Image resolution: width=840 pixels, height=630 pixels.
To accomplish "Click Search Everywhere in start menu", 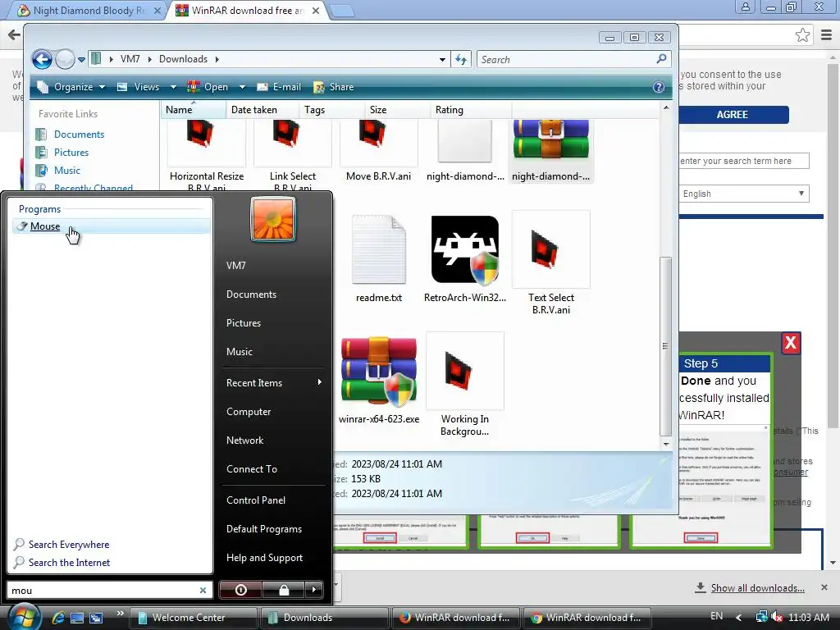I will (x=69, y=545).
